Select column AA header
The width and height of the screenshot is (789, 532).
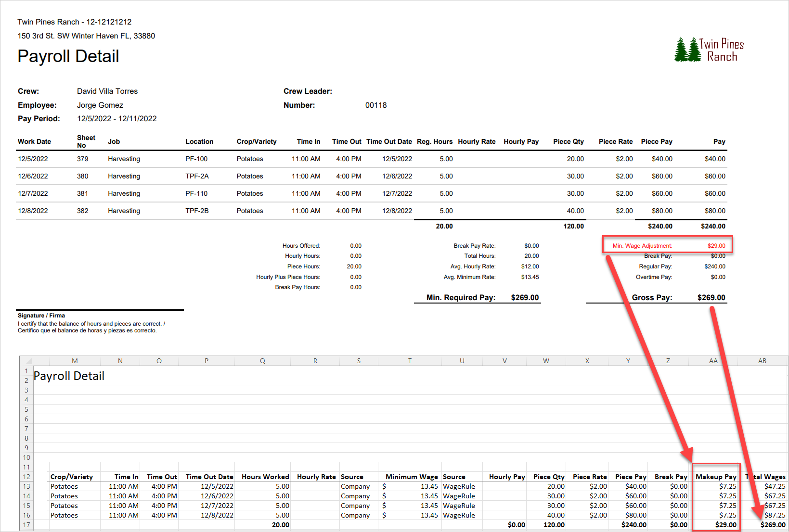pyautogui.click(x=713, y=361)
